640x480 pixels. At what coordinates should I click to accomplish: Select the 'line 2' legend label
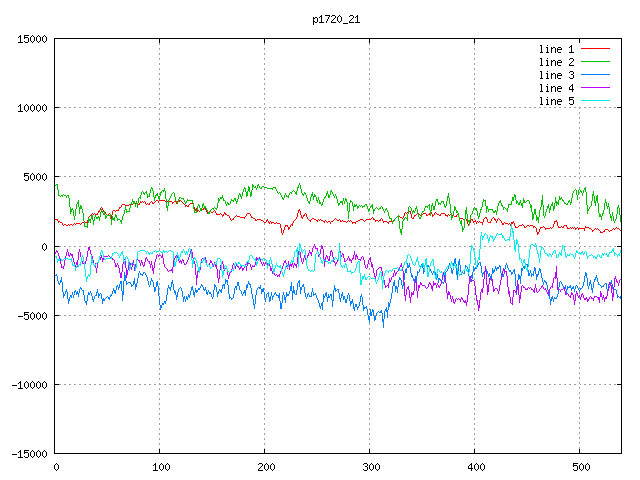tap(556, 62)
